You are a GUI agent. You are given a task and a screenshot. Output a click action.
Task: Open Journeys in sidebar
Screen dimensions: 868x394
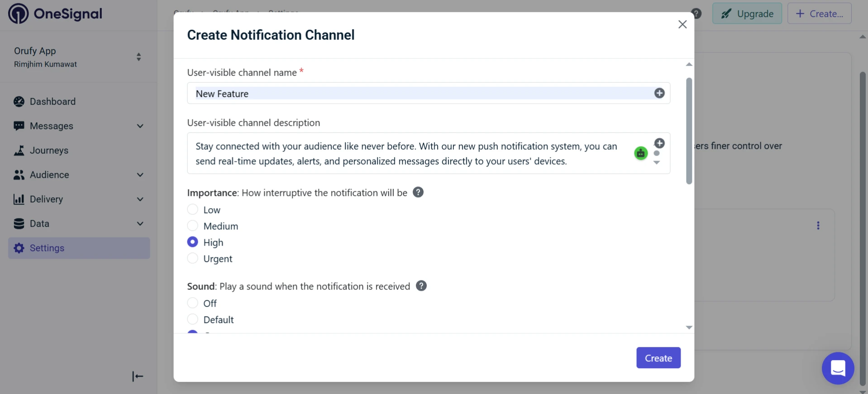point(49,150)
